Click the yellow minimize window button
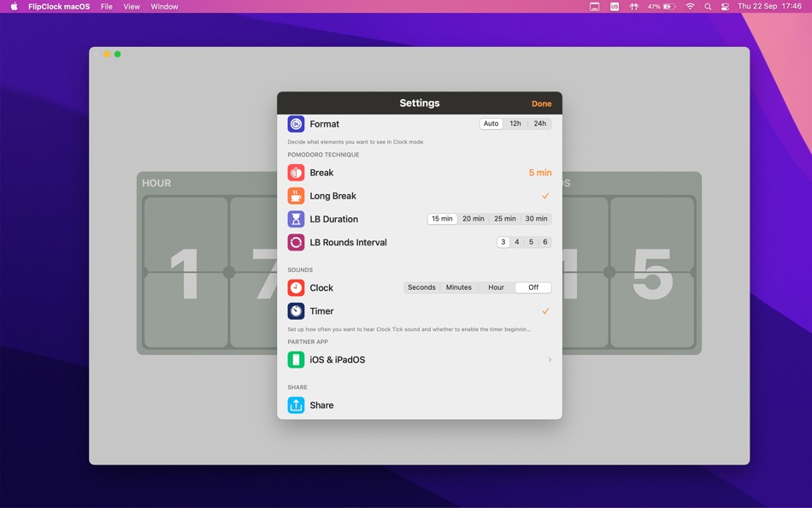 107,54
